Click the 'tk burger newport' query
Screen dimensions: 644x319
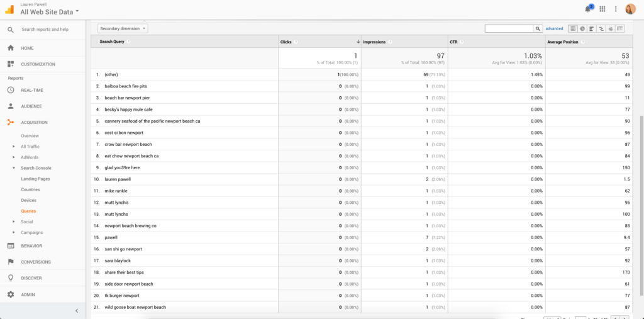coord(122,296)
